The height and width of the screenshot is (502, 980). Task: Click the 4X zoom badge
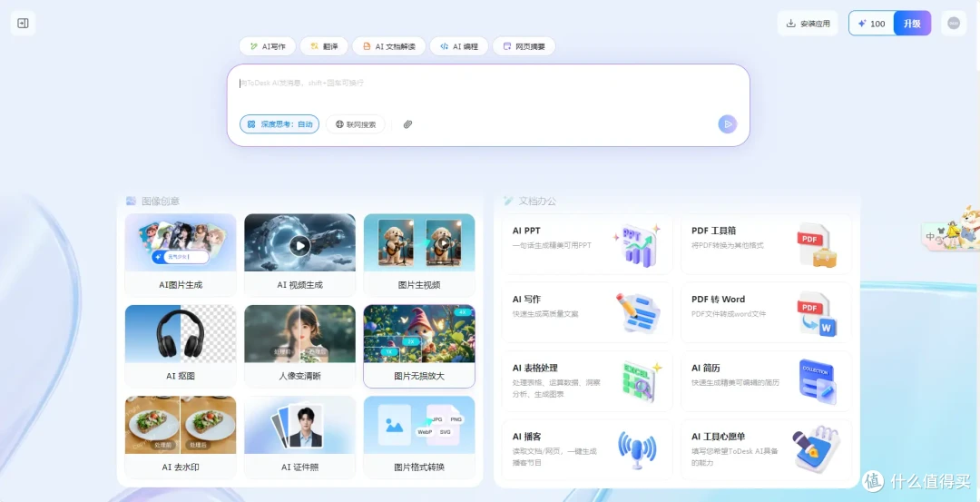point(463,312)
